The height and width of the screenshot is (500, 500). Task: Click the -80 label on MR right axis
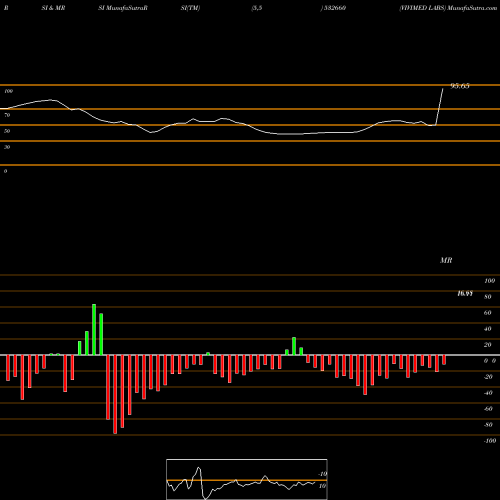[488, 425]
